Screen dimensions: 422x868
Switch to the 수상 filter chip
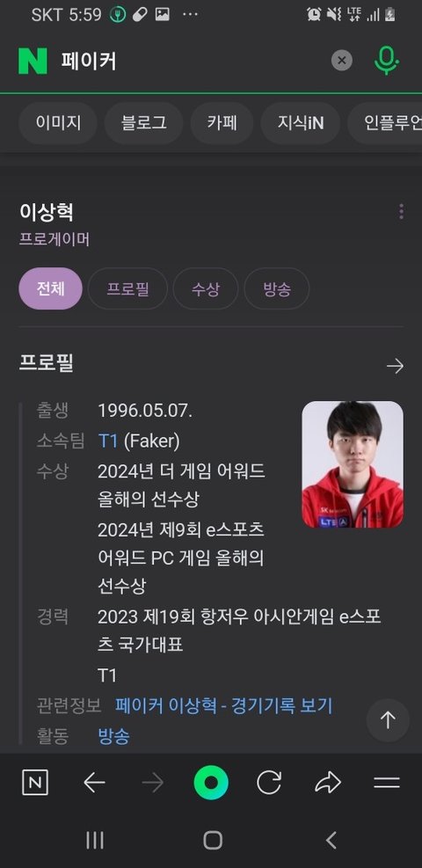[x=206, y=288]
